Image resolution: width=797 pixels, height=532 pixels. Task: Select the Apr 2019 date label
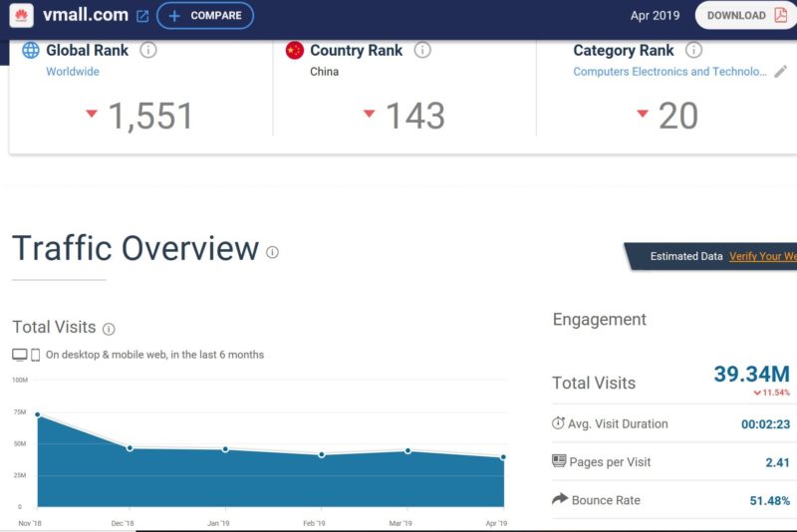tap(655, 15)
